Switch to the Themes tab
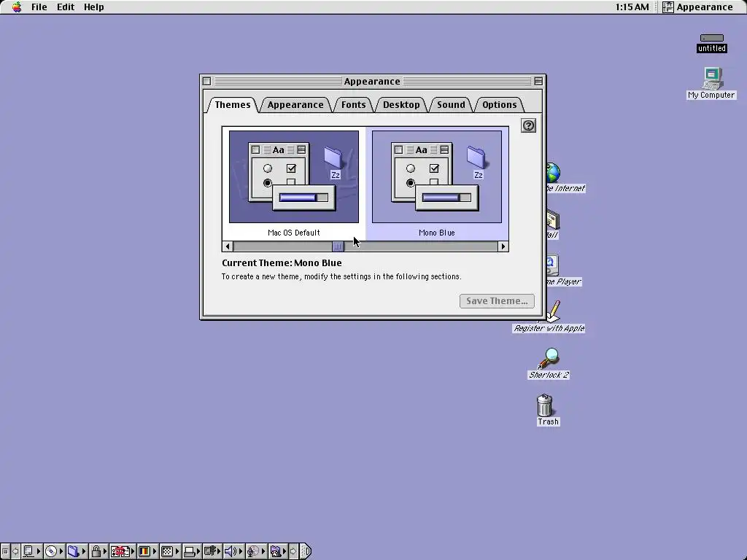747x560 pixels. pyautogui.click(x=233, y=105)
